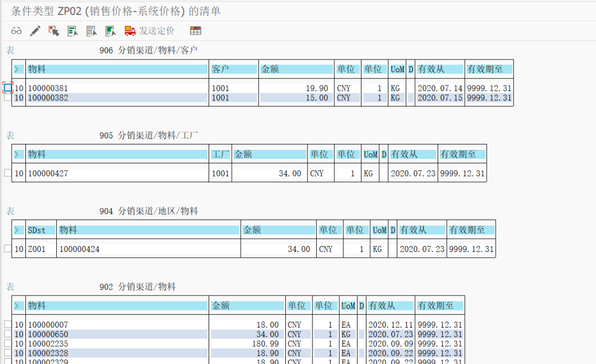This screenshot has width=596, height=364.
Task: Click the deselect-all list icon with empty lines
Action: point(91,31)
